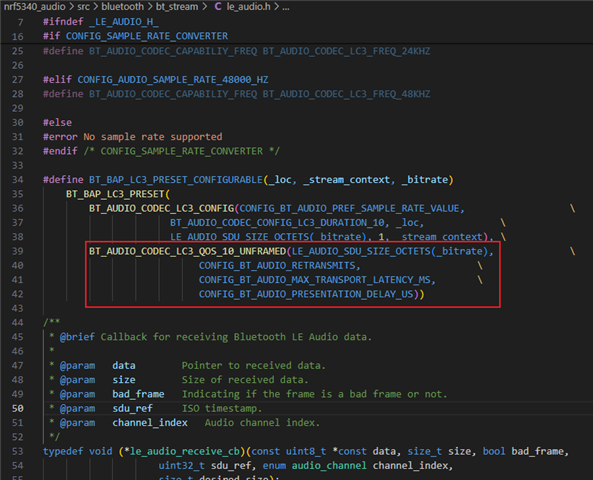Click BT_AUDIO_CODEC_CONFIG_LC3_DURATION_10

pos(277,223)
